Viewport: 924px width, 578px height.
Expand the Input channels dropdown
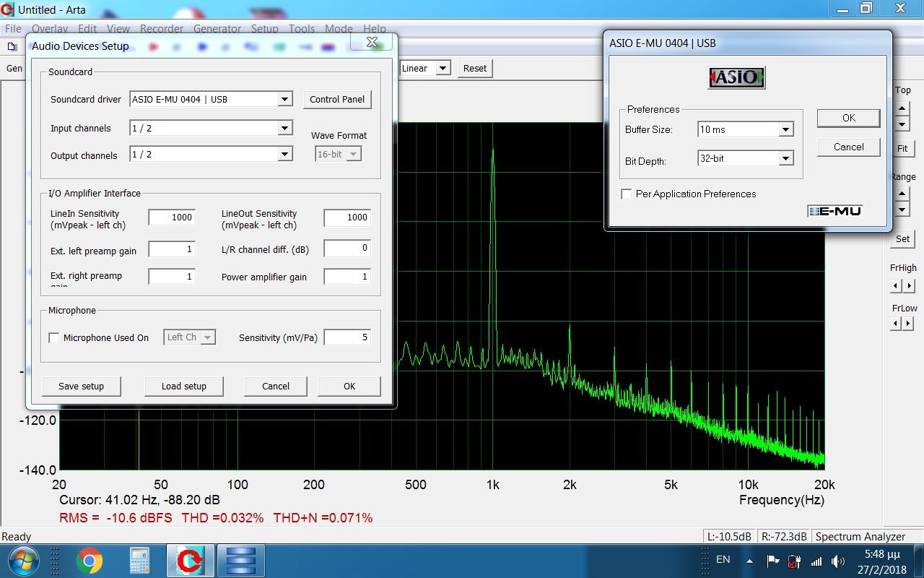pyautogui.click(x=284, y=129)
